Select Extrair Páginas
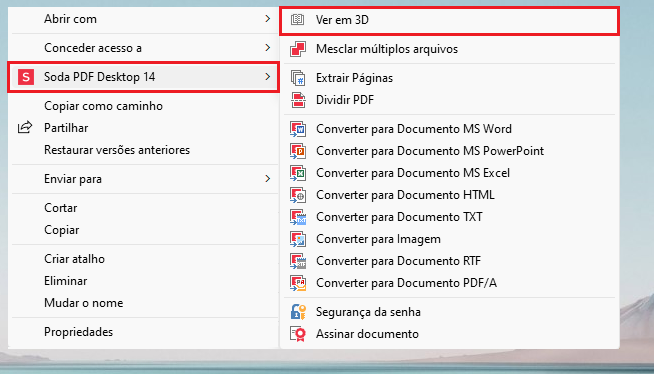 450,78
